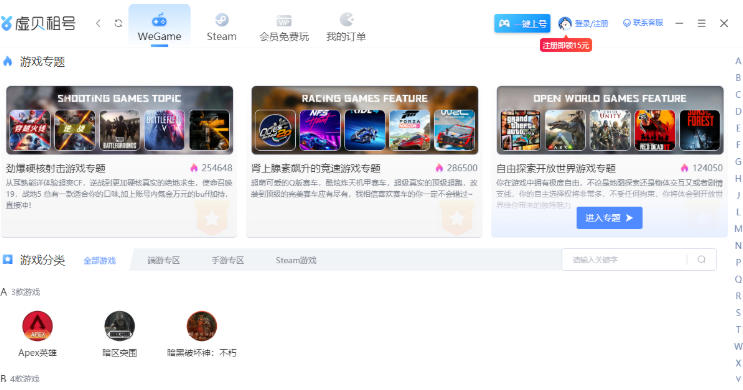Image resolution: width=743 pixels, height=390 pixels.
Task: Click the QQ飞车 racing game icon
Action: tap(275, 130)
